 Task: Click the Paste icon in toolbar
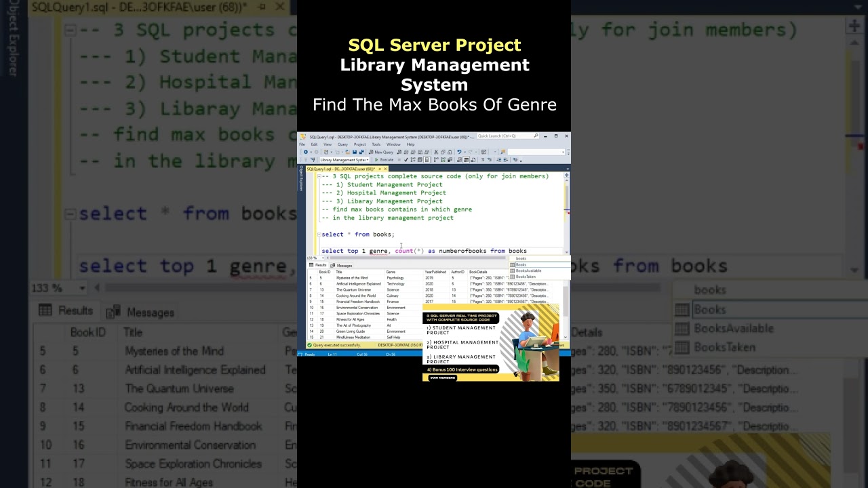450,152
